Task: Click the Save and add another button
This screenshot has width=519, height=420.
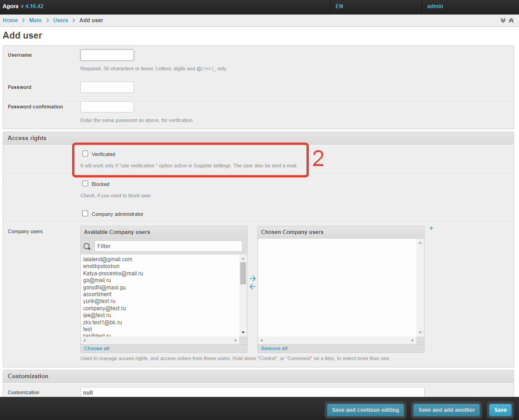Action: click(x=446, y=410)
